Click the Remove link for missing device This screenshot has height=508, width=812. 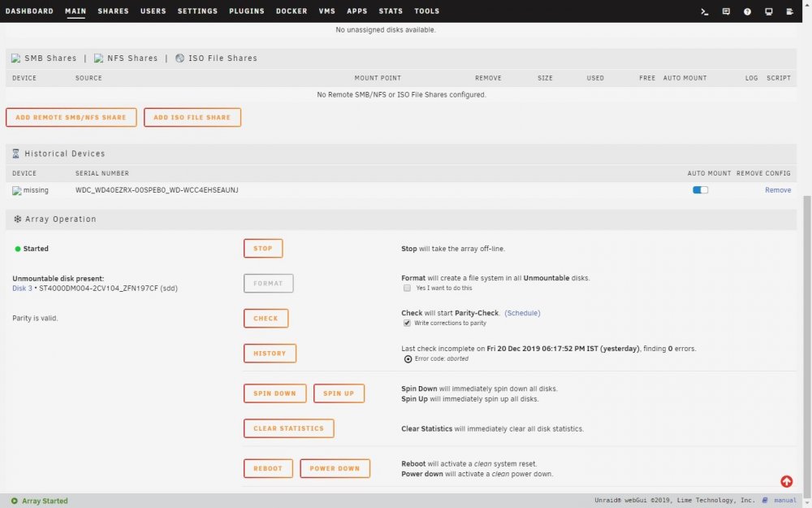[778, 190]
